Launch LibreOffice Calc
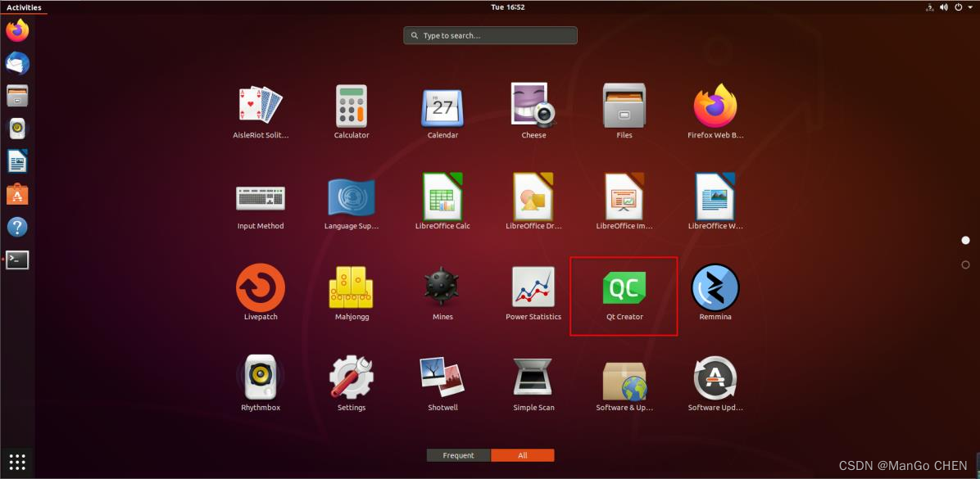Image resolution: width=980 pixels, height=479 pixels. coord(442,196)
